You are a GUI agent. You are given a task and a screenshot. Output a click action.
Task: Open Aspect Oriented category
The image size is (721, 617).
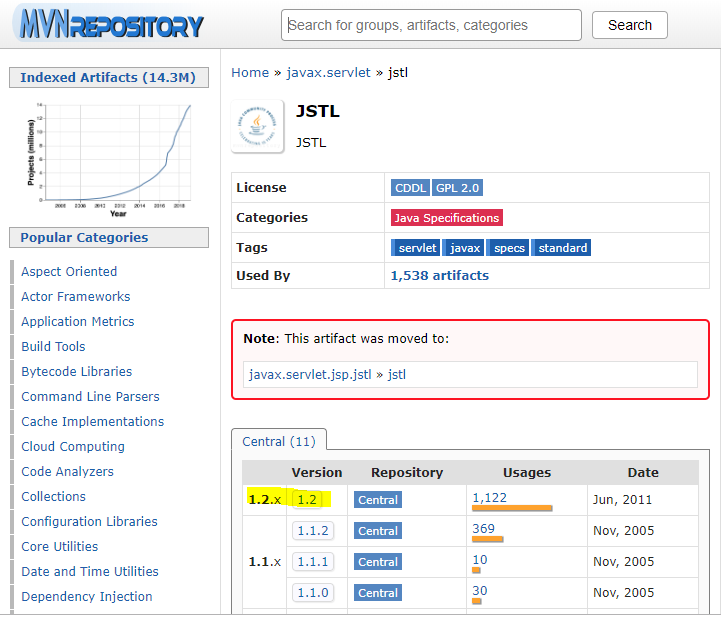[69, 271]
